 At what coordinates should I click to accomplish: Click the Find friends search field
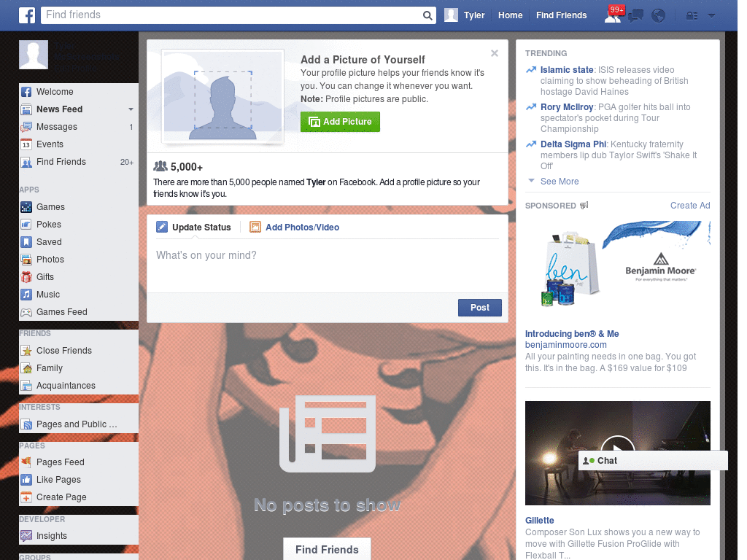click(233, 15)
